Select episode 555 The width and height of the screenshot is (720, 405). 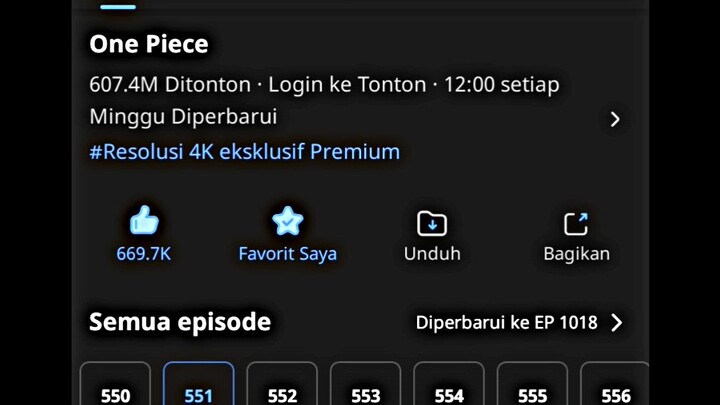click(532, 384)
